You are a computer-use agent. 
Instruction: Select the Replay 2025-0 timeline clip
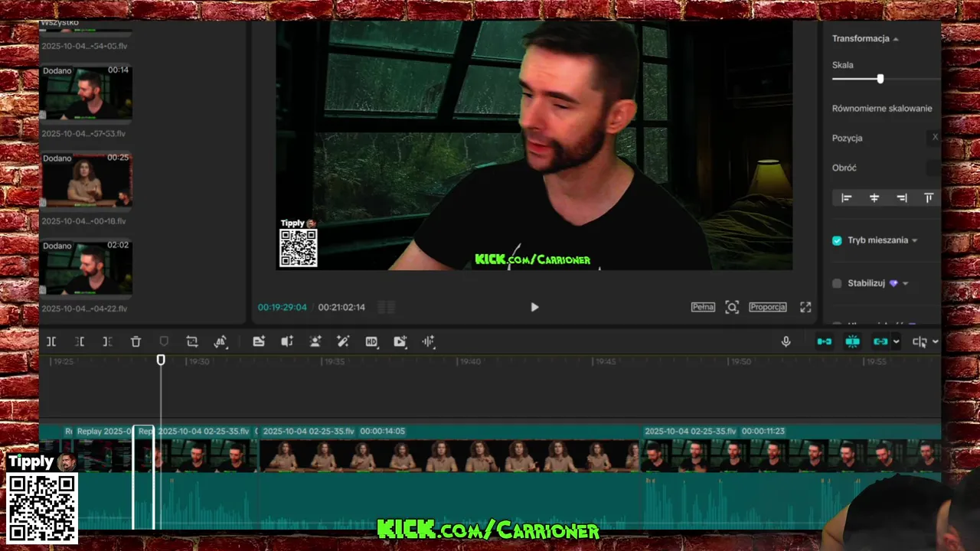(x=103, y=476)
